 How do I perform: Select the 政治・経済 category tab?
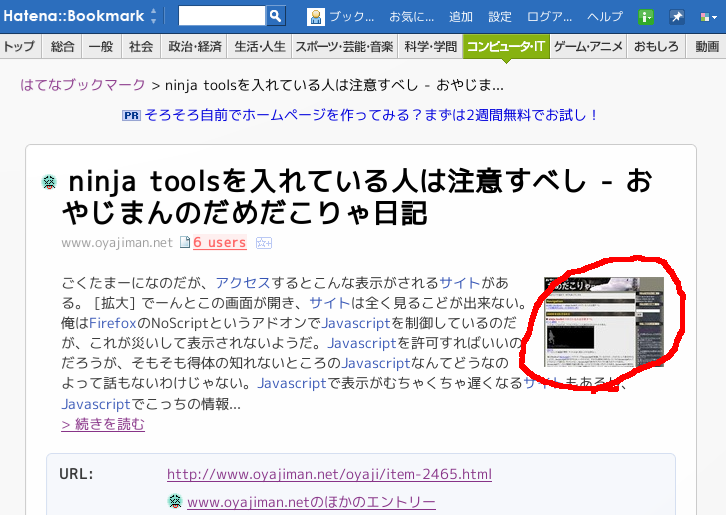194,46
